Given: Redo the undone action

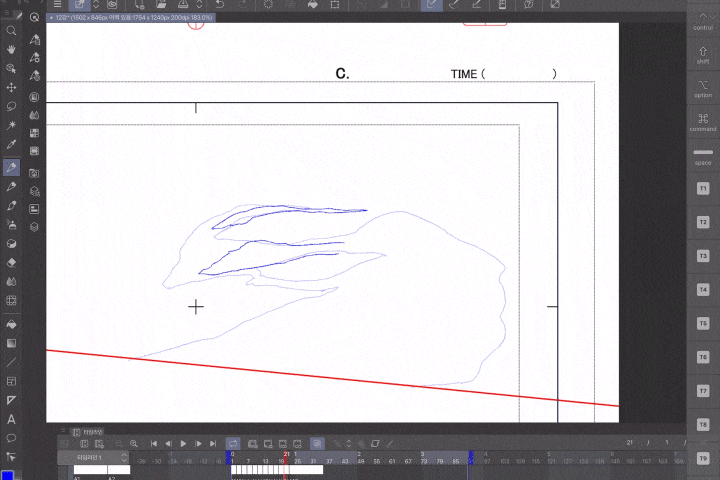Looking at the screenshot, I should point(242,5).
